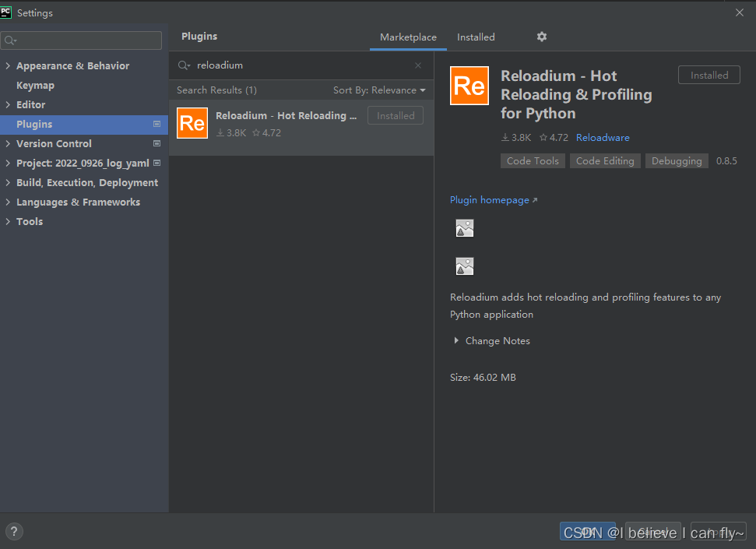This screenshot has height=549, width=756.
Task: Click the second broken screenshot thumbnail
Action: click(465, 266)
